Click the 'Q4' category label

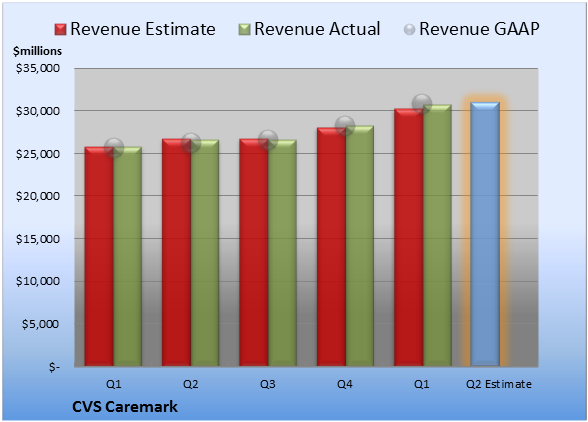pos(345,384)
